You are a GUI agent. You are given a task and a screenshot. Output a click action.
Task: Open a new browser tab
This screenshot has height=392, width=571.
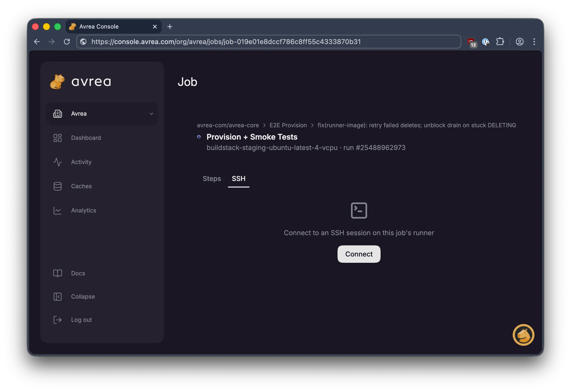pyautogui.click(x=170, y=27)
